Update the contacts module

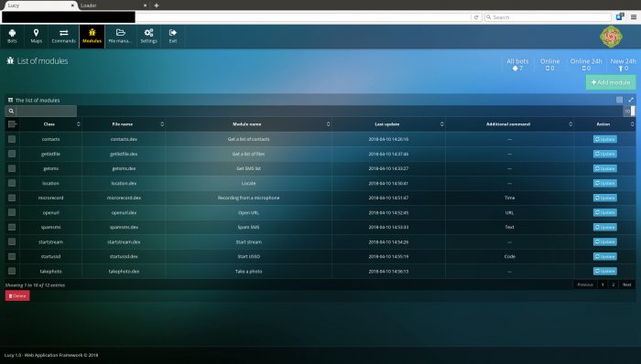605,139
